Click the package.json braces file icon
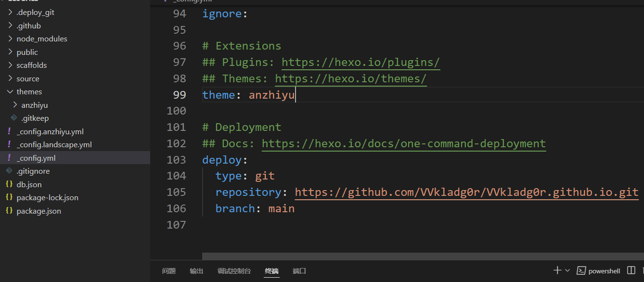This screenshot has height=282, width=644. point(9,211)
